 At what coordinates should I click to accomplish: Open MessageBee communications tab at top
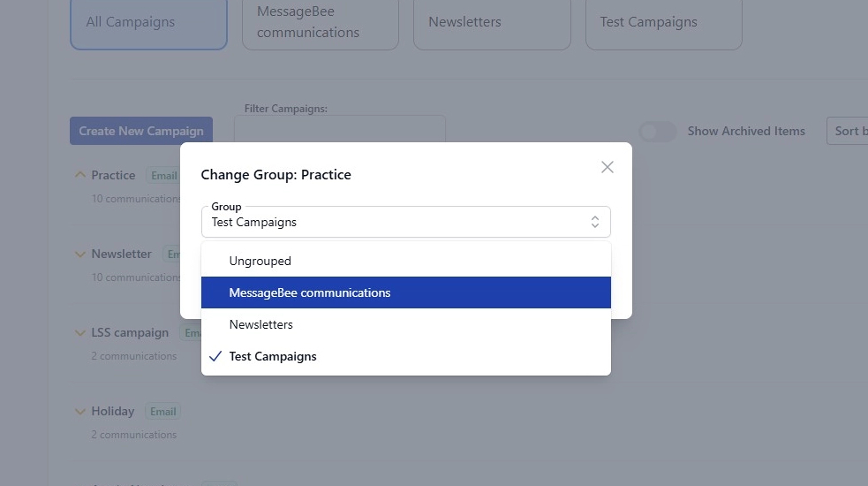(x=320, y=22)
